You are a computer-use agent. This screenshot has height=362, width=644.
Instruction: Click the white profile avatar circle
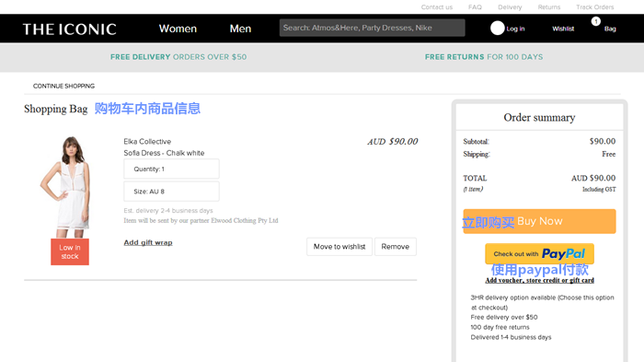[x=498, y=28]
